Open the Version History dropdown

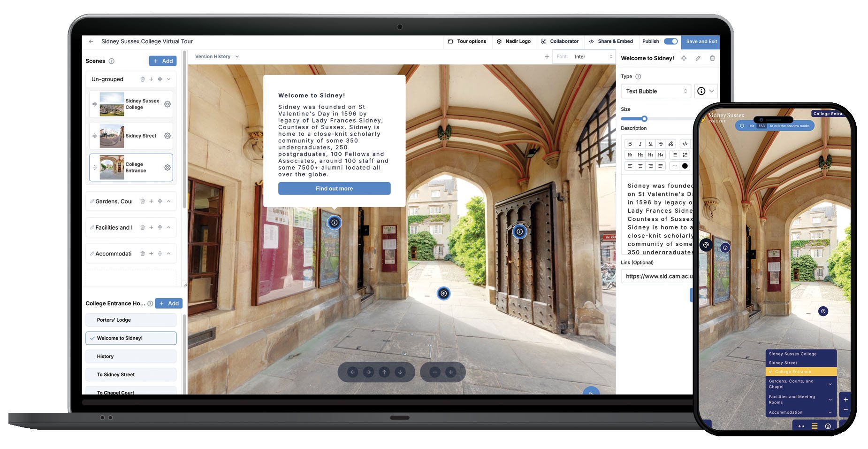217,56
